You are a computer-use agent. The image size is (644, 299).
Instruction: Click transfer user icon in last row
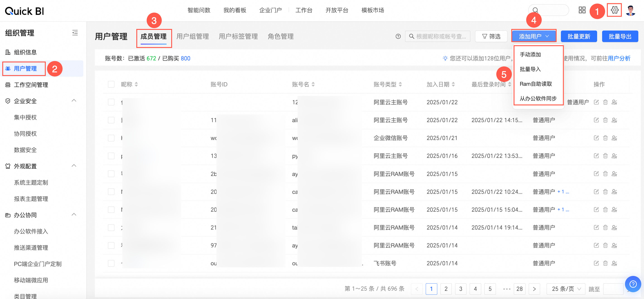[614, 263]
